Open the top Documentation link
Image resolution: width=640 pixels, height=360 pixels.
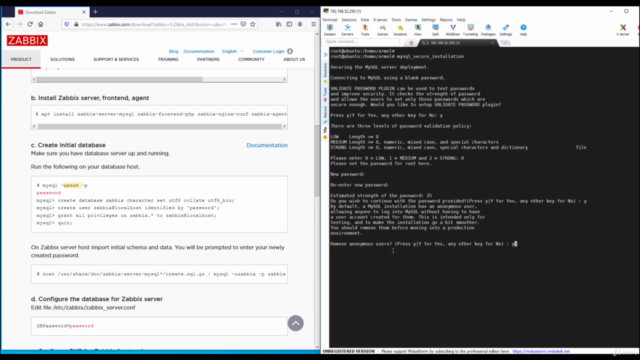[x=199, y=51]
